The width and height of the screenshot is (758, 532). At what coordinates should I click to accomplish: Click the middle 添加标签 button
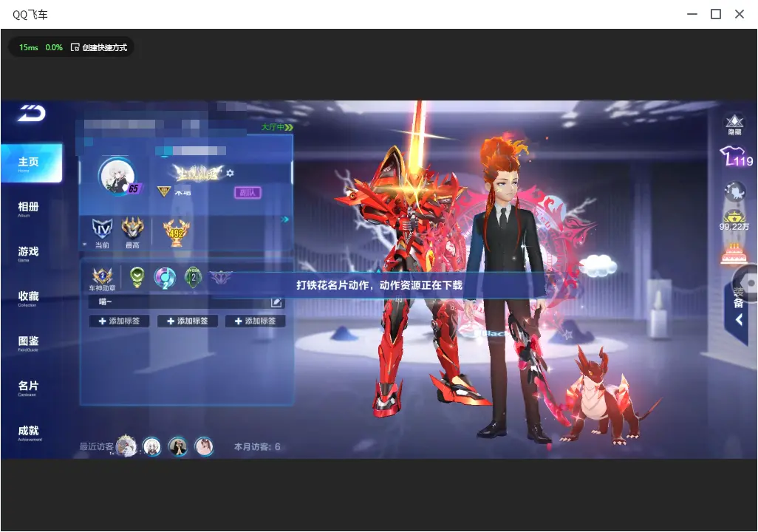(x=187, y=321)
